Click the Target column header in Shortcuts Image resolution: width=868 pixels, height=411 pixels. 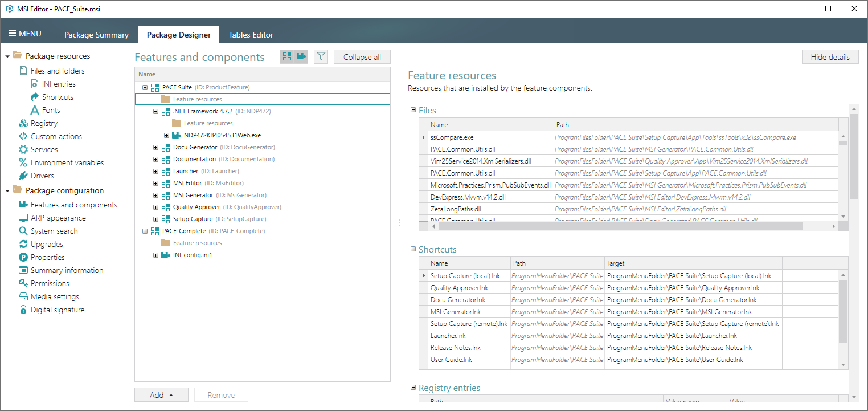point(693,263)
